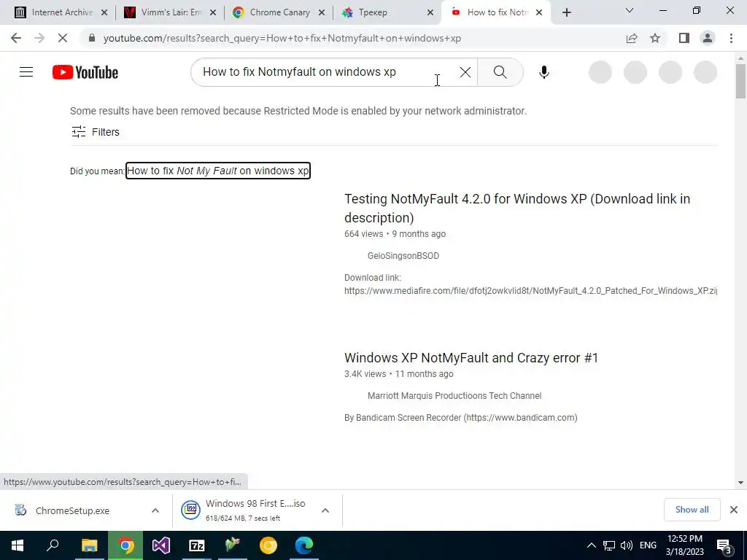Viewport: 747px width, 560px height.
Task: Open taskbar Search
Action: (53, 545)
